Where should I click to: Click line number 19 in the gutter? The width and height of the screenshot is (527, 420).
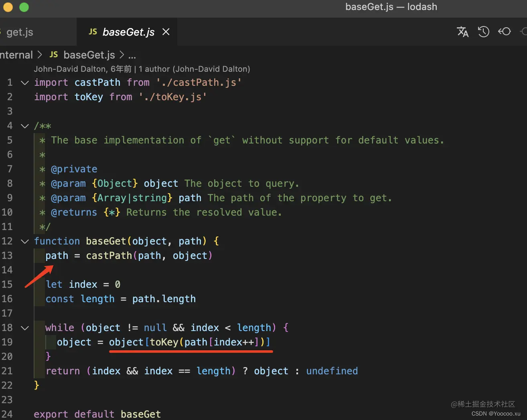[7, 342]
